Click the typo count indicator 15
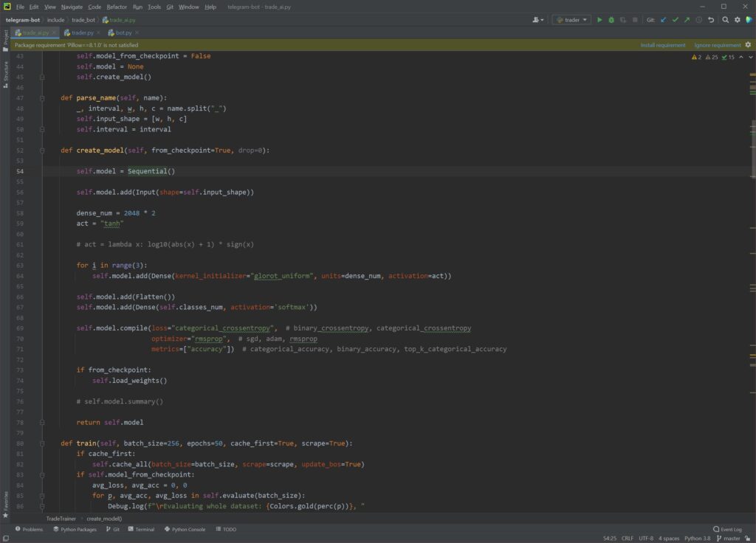756x543 pixels. pyautogui.click(x=728, y=57)
